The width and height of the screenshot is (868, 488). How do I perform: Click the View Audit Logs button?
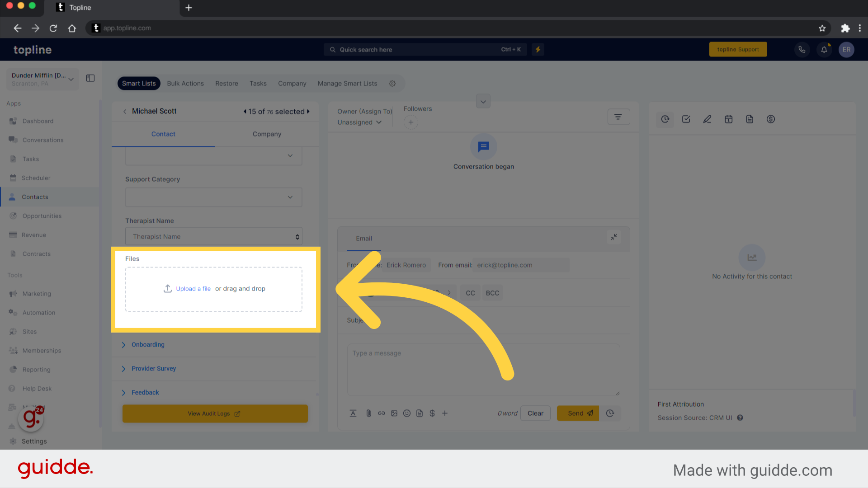(x=215, y=413)
